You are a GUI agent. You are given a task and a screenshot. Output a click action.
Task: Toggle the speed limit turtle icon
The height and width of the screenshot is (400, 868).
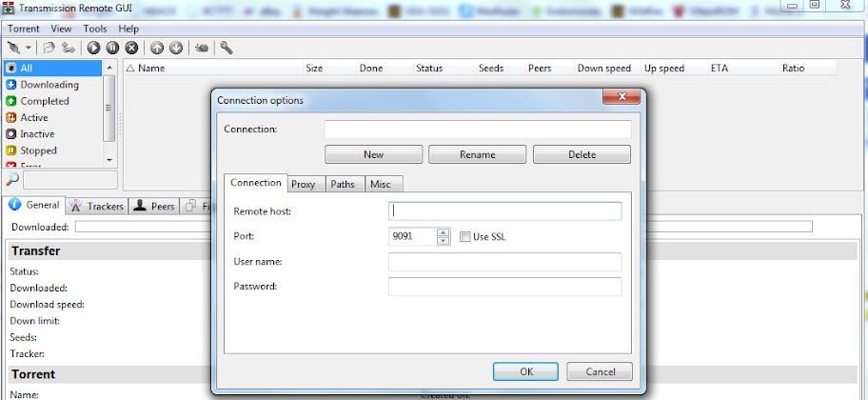(x=202, y=49)
